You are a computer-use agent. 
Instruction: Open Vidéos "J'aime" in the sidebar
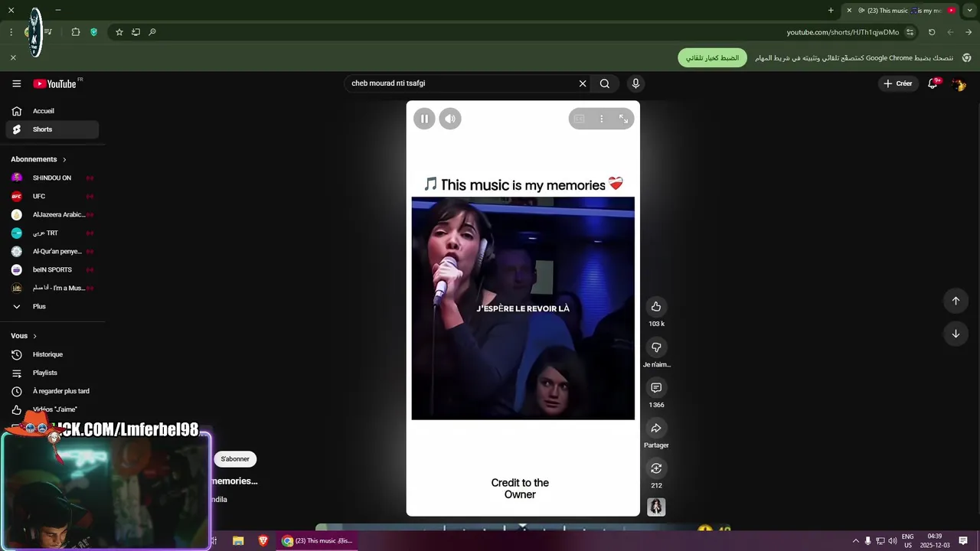click(x=52, y=409)
